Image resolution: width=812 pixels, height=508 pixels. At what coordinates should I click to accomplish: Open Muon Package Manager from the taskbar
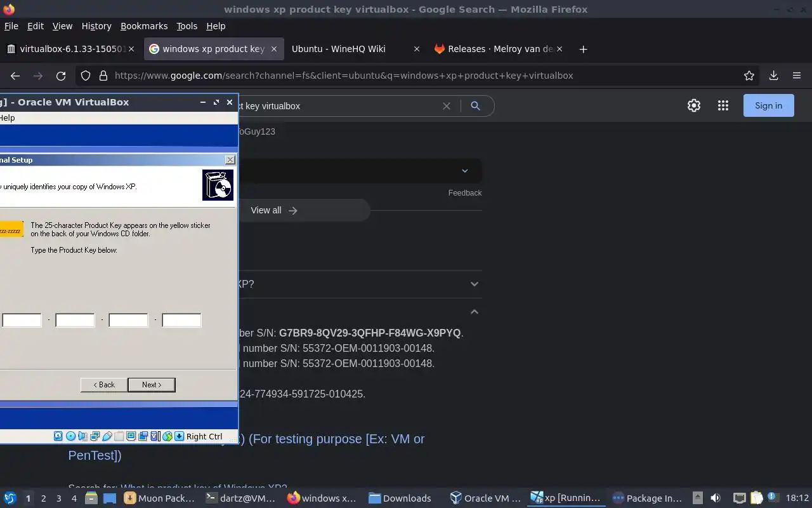click(x=160, y=498)
